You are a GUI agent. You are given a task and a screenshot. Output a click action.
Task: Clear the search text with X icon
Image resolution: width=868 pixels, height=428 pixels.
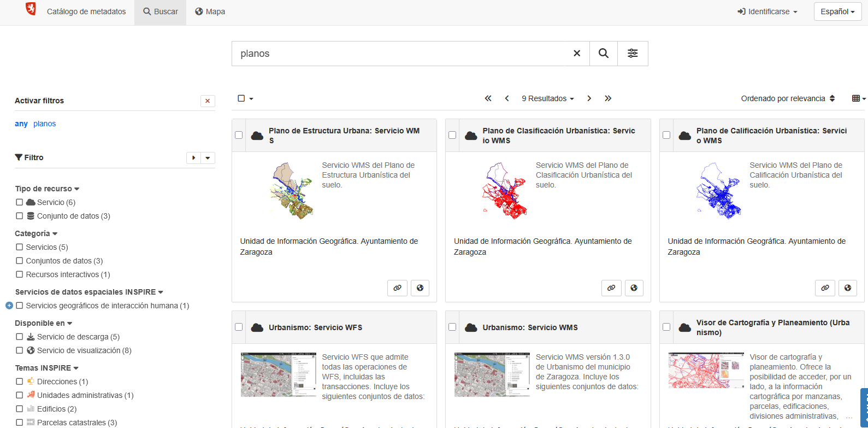tap(577, 54)
